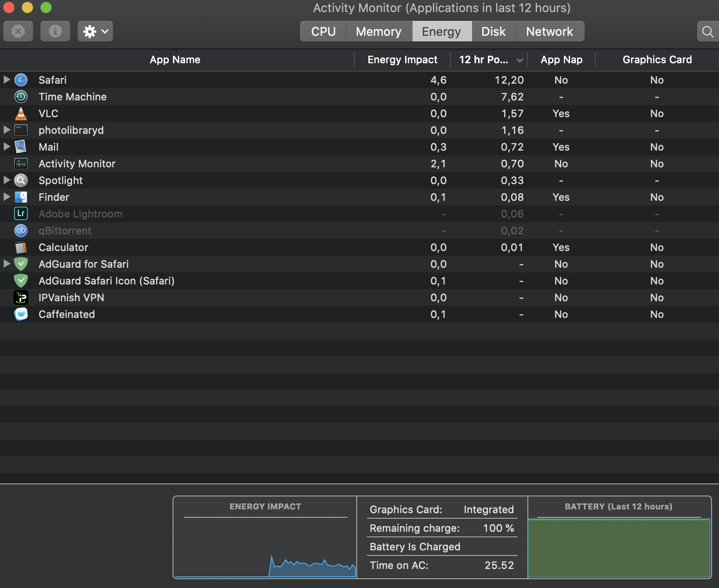Expand the AdGuard for Safari triangle
This screenshot has height=588, width=719.
7,264
